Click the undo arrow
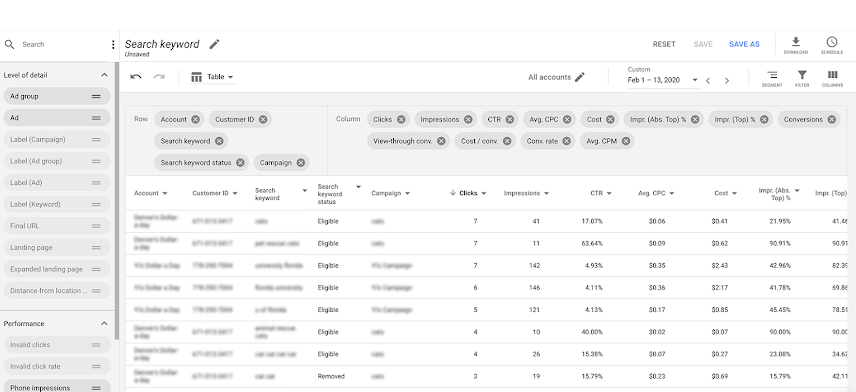The width and height of the screenshot is (856, 392). click(136, 77)
